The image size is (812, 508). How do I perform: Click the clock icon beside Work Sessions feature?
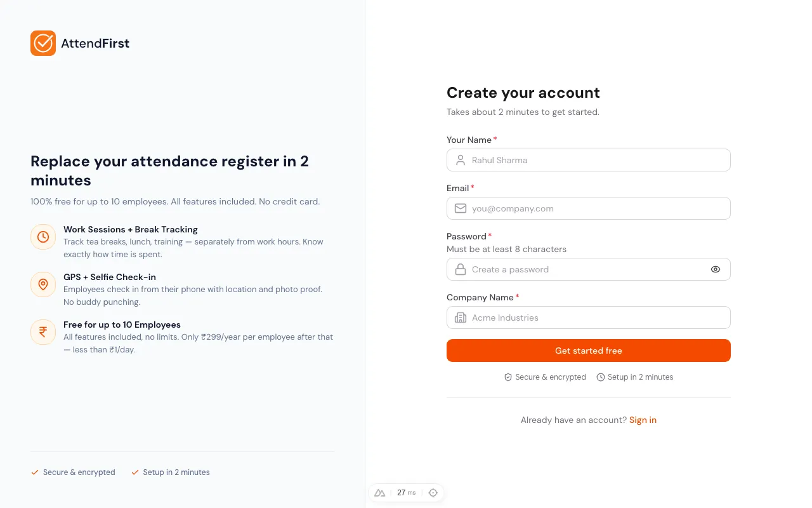pos(43,236)
